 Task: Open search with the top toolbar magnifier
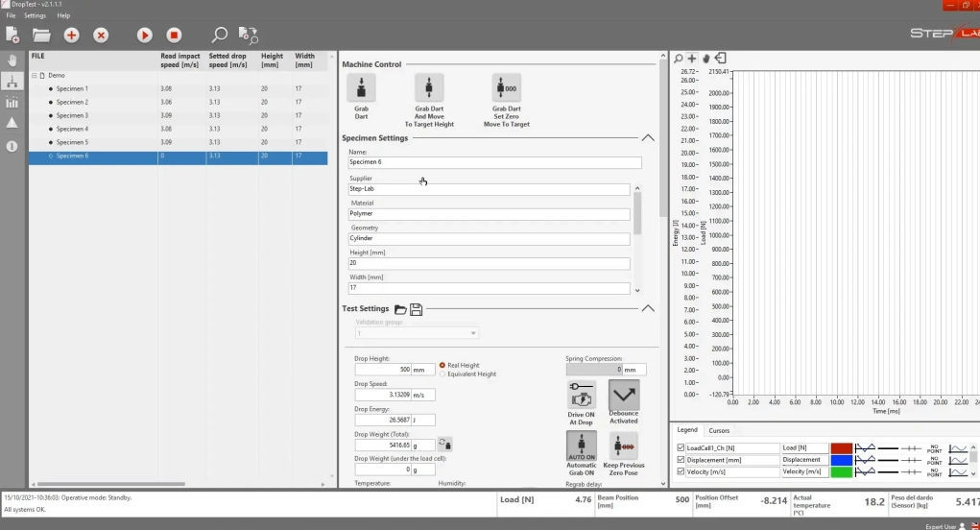[x=220, y=35]
